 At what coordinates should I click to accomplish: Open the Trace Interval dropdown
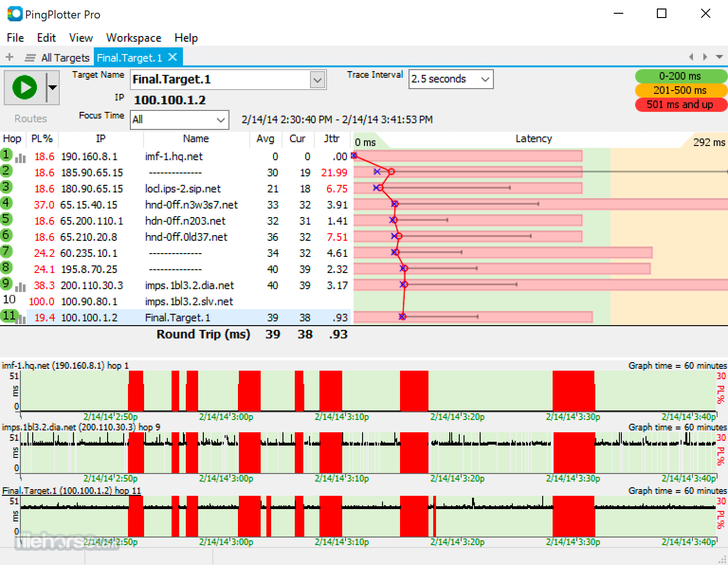[451, 79]
